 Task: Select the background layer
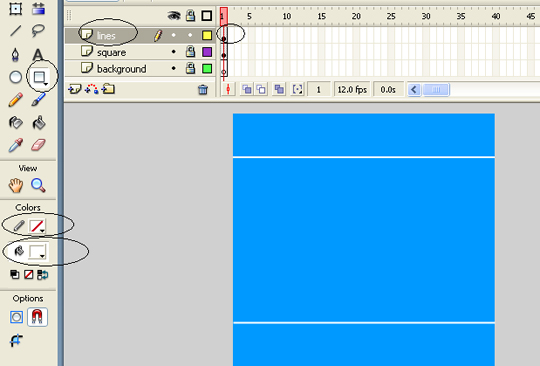(122, 69)
